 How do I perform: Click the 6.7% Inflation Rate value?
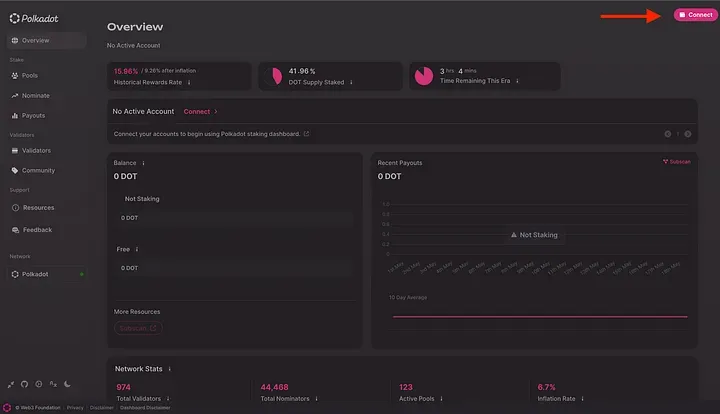click(546, 387)
